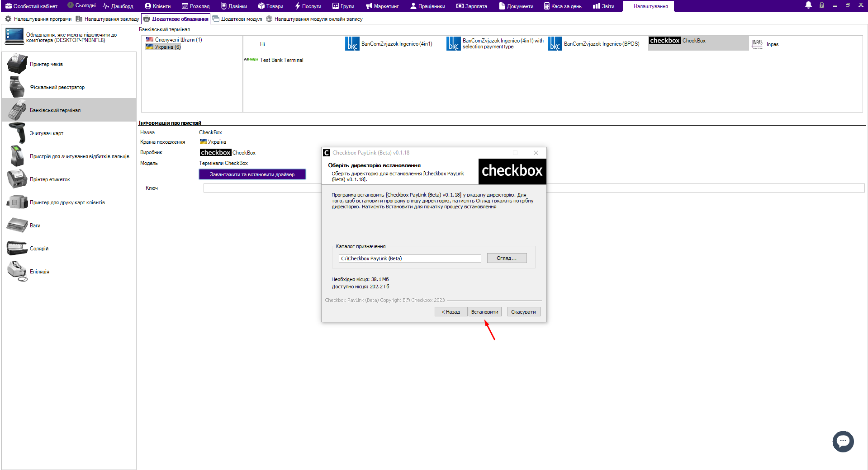Open the Документи menu
868x470 pixels.
pos(516,6)
